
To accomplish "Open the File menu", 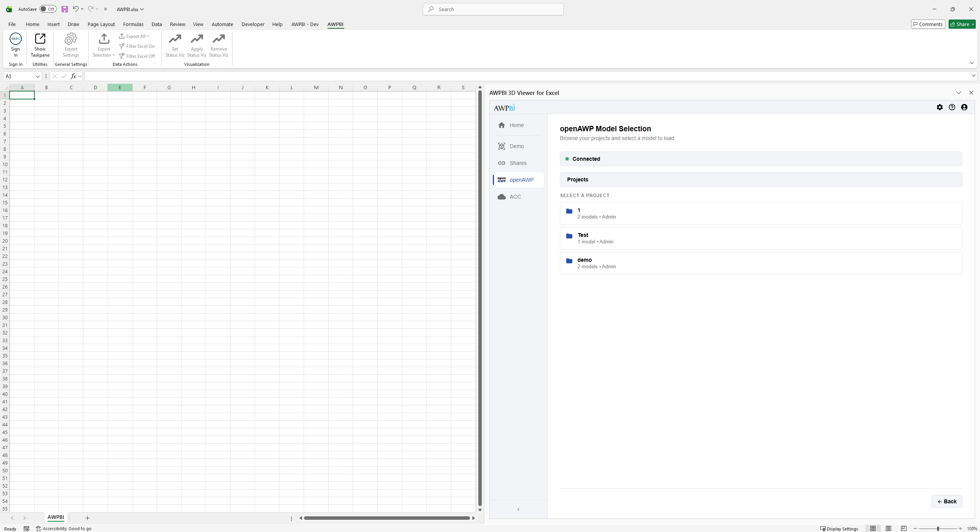I will tap(12, 24).
